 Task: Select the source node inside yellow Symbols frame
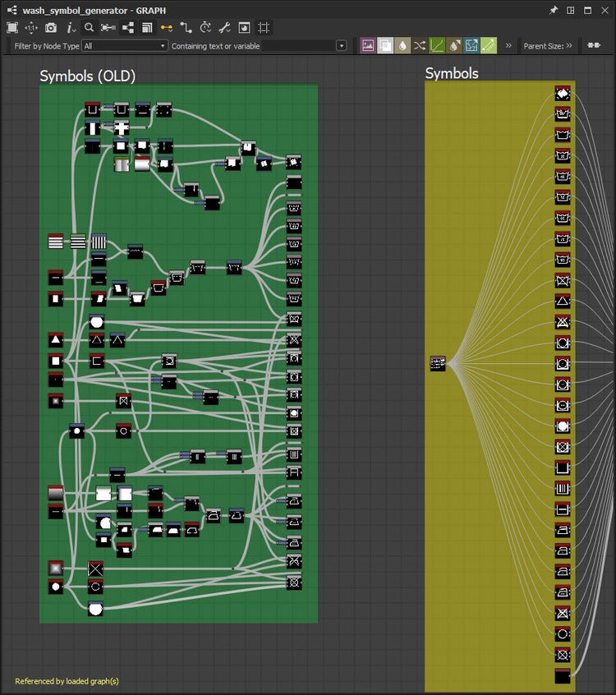coord(438,363)
